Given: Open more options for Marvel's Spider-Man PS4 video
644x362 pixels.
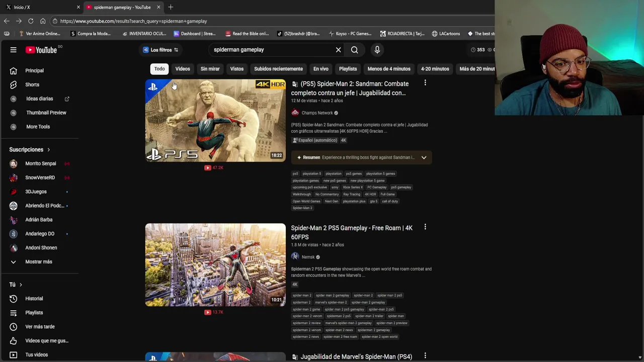Looking at the screenshot, I should tap(425, 356).
